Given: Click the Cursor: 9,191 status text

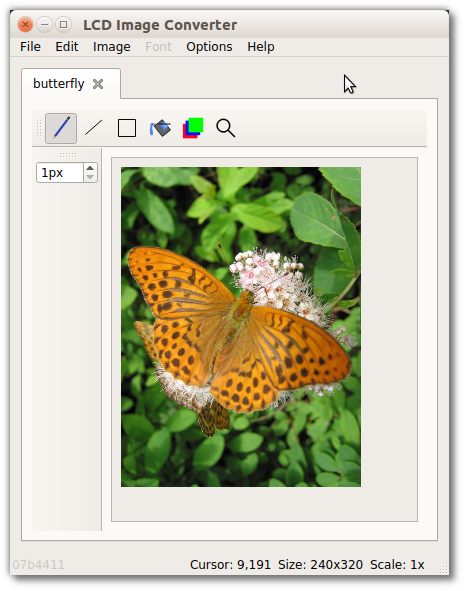Looking at the screenshot, I should pos(230,565).
